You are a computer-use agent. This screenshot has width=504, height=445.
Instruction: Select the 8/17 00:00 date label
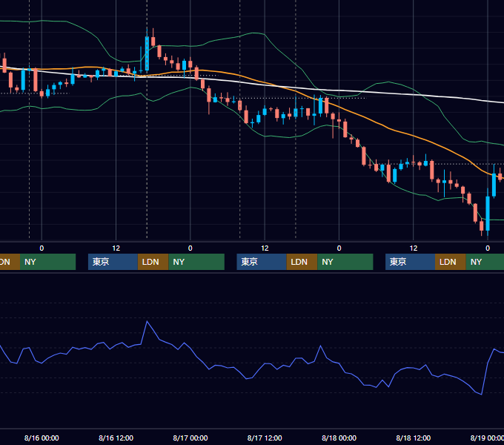click(190, 438)
